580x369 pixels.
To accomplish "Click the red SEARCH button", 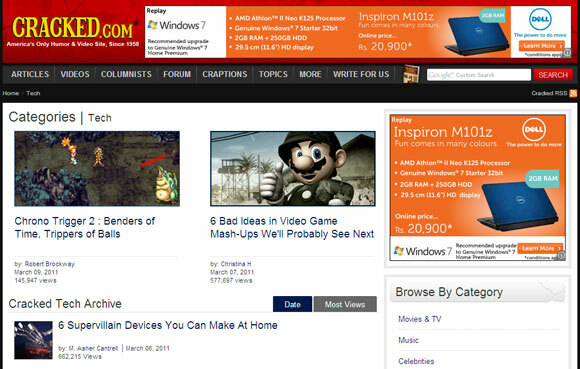I will click(x=553, y=75).
